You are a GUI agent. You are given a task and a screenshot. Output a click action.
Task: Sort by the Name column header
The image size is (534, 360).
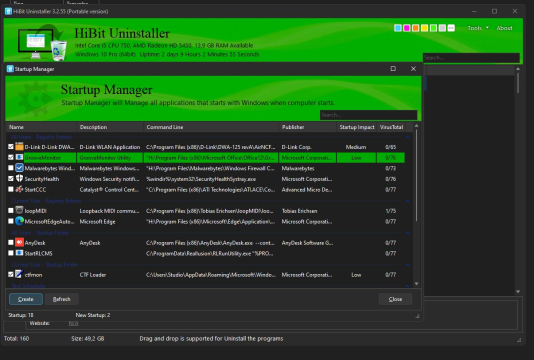[41, 127]
